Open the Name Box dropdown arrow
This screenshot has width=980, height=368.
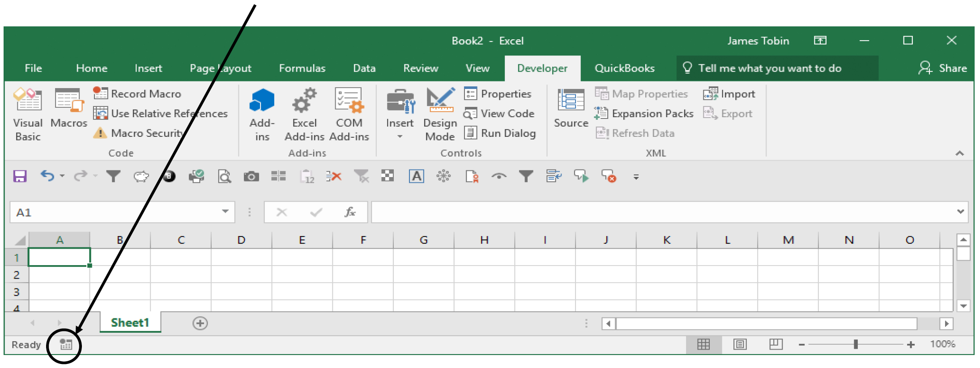225,211
